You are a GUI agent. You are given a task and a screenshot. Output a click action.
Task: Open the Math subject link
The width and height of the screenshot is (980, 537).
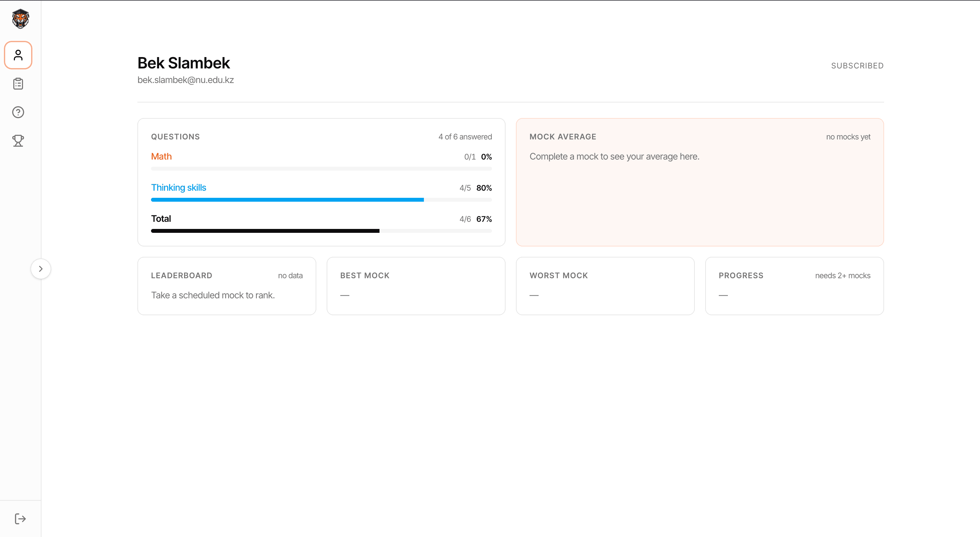tap(161, 156)
